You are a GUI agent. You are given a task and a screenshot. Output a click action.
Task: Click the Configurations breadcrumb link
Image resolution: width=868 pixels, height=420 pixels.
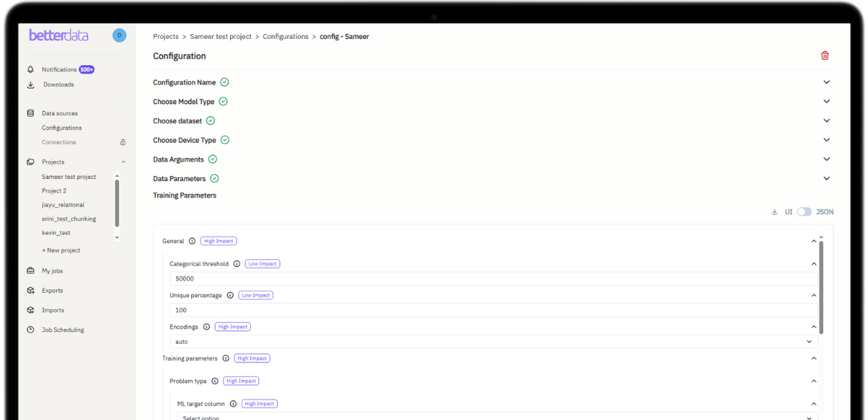[x=285, y=37]
